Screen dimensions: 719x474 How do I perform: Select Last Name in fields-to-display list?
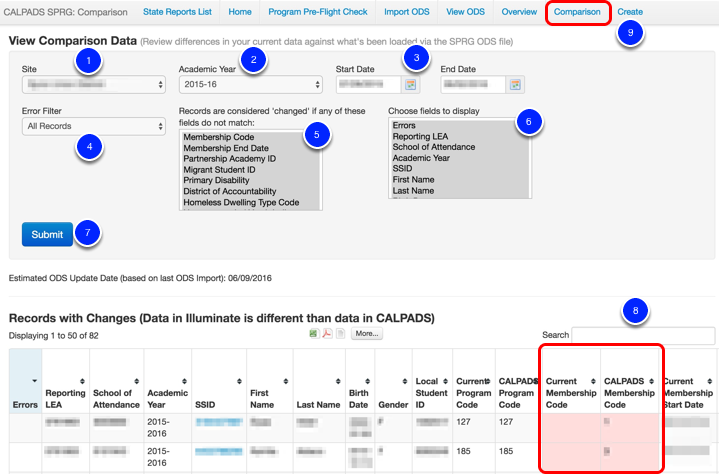coord(413,190)
